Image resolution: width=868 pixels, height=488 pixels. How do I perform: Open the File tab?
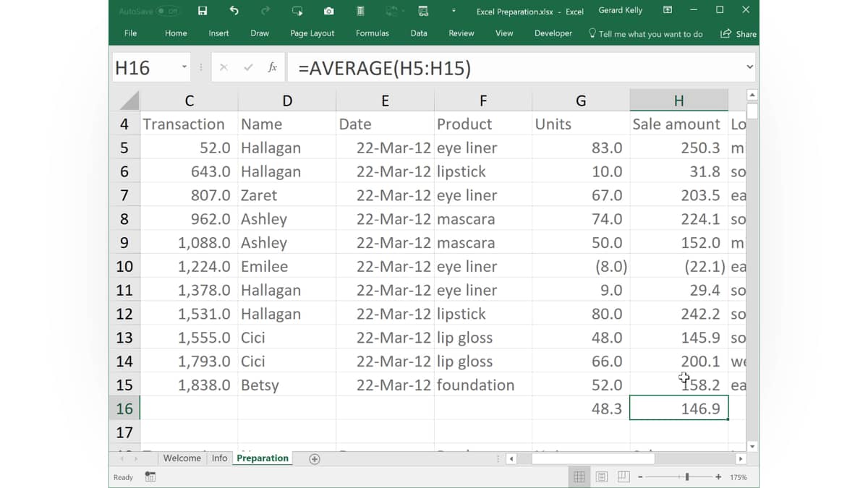pyautogui.click(x=130, y=33)
